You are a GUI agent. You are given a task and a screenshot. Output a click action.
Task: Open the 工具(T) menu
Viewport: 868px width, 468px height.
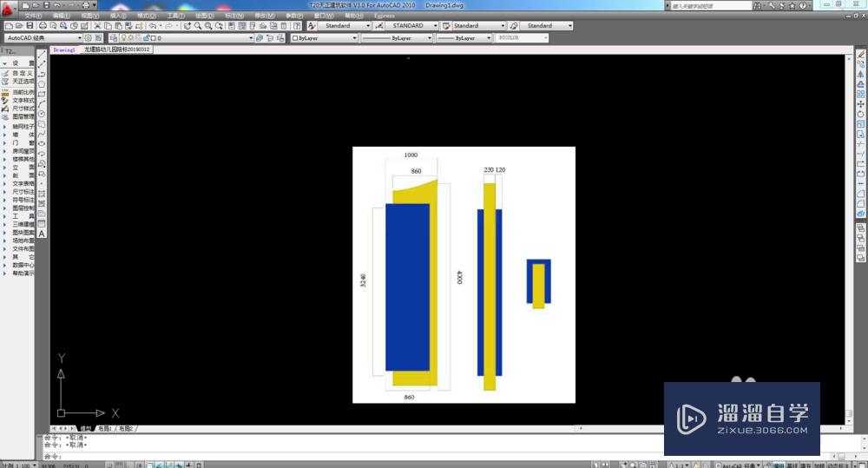coord(175,16)
